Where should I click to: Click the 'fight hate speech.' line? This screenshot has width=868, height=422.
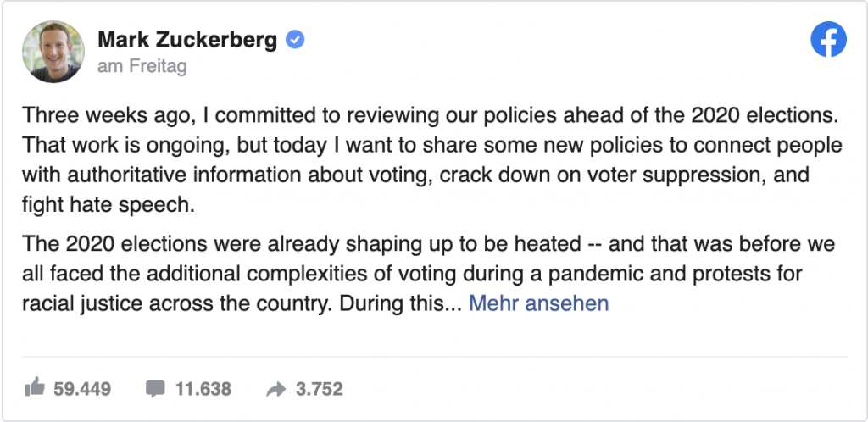tap(109, 204)
